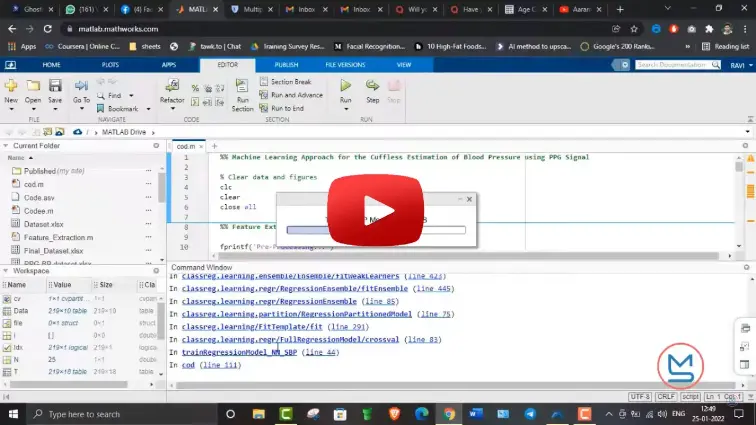Open the Find dropdown arrow
Viewport: 756px width, 425px height.
click(128, 96)
